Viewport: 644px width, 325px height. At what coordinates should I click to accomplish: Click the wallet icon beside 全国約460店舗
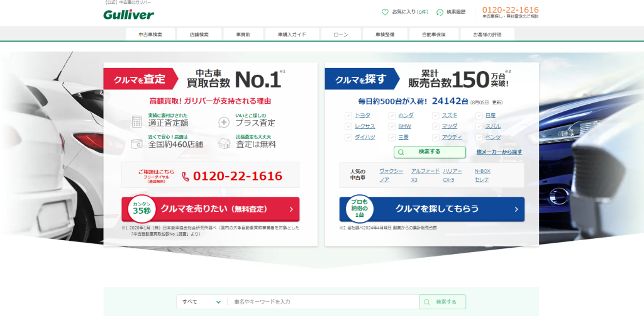(136, 143)
